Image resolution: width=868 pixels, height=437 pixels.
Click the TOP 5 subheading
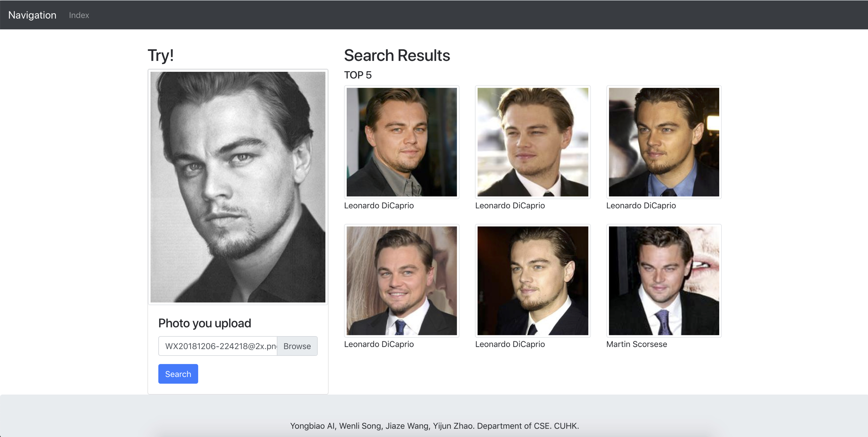[x=358, y=75]
